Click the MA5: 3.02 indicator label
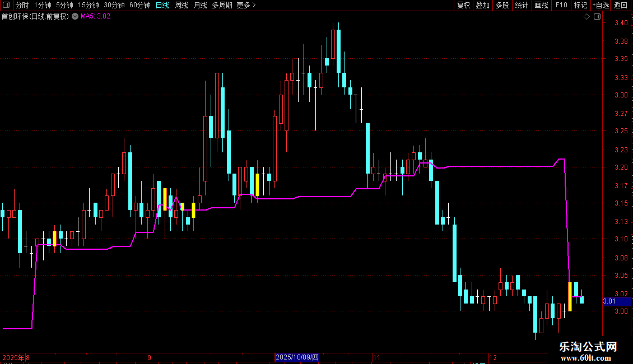633x364 pixels. click(95, 17)
